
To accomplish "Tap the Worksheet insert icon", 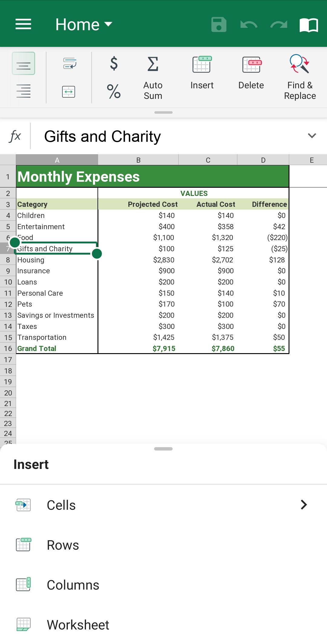I will point(23,624).
